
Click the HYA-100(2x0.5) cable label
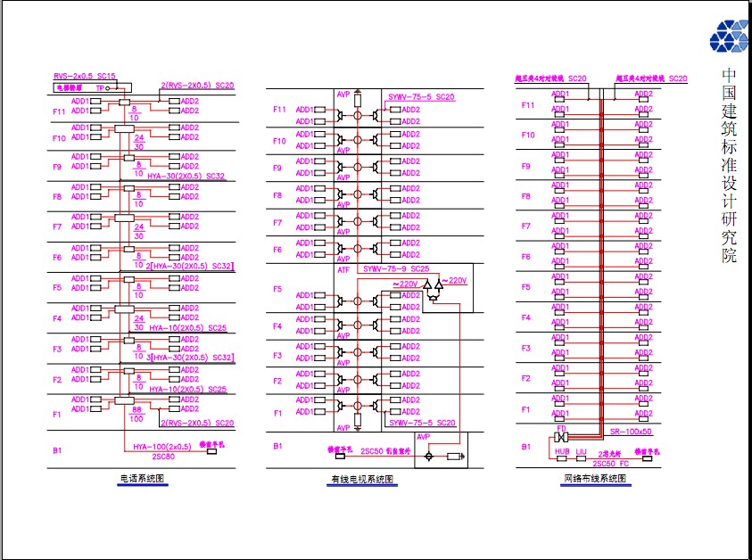point(162,447)
